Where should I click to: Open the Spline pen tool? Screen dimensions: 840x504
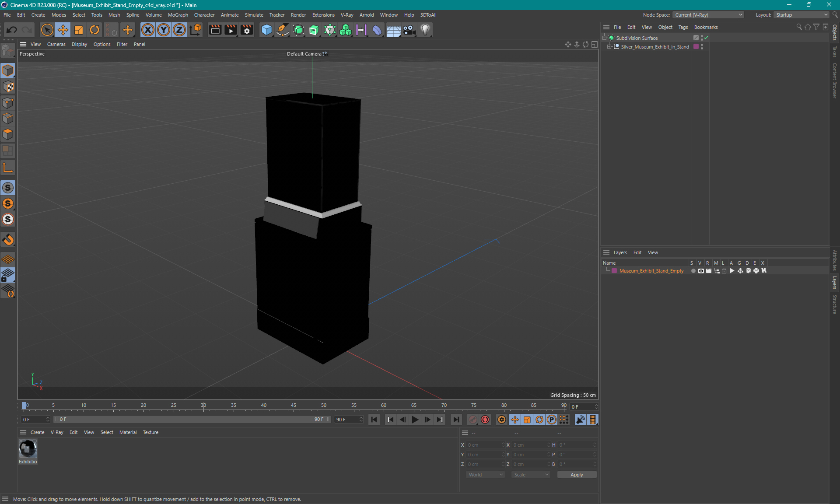(x=283, y=30)
